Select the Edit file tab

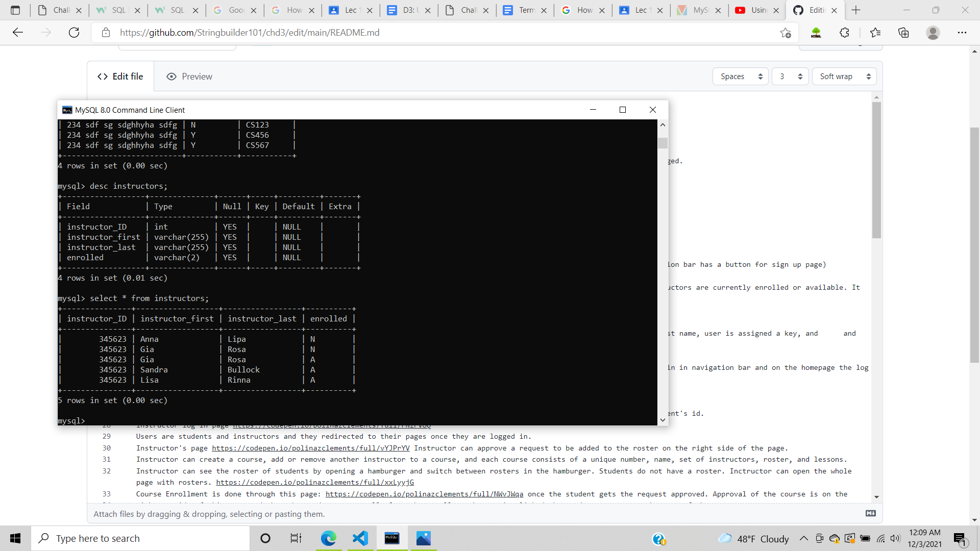(x=120, y=76)
